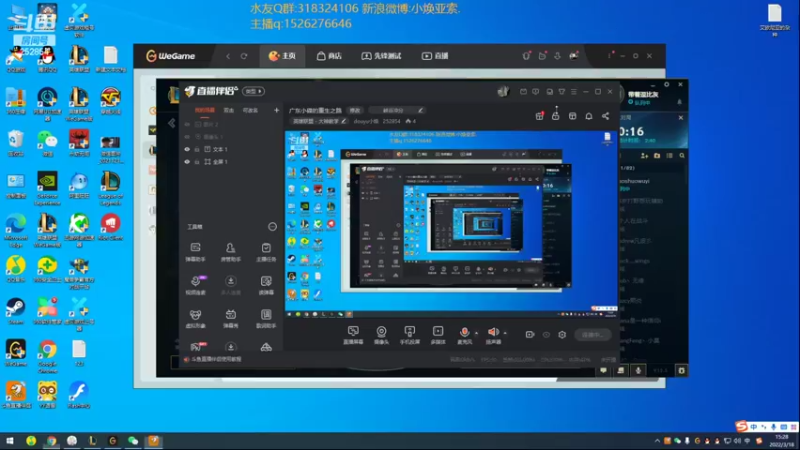This screenshot has width=800, height=450.
Task: Open the gift box icon above preview
Action: 539,116
